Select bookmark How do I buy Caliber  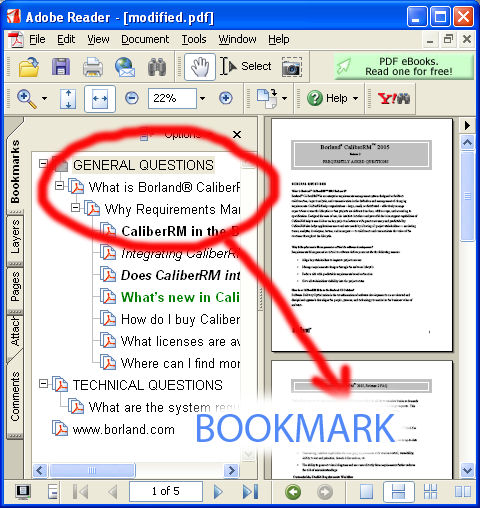pyautogui.click(x=180, y=319)
